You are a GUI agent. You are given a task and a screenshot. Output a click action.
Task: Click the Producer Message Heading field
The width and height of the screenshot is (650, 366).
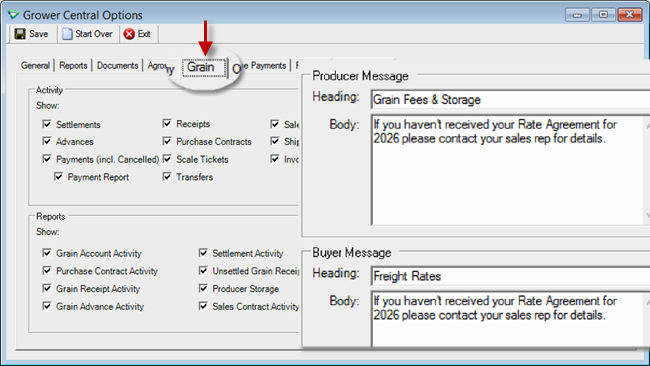510,99
